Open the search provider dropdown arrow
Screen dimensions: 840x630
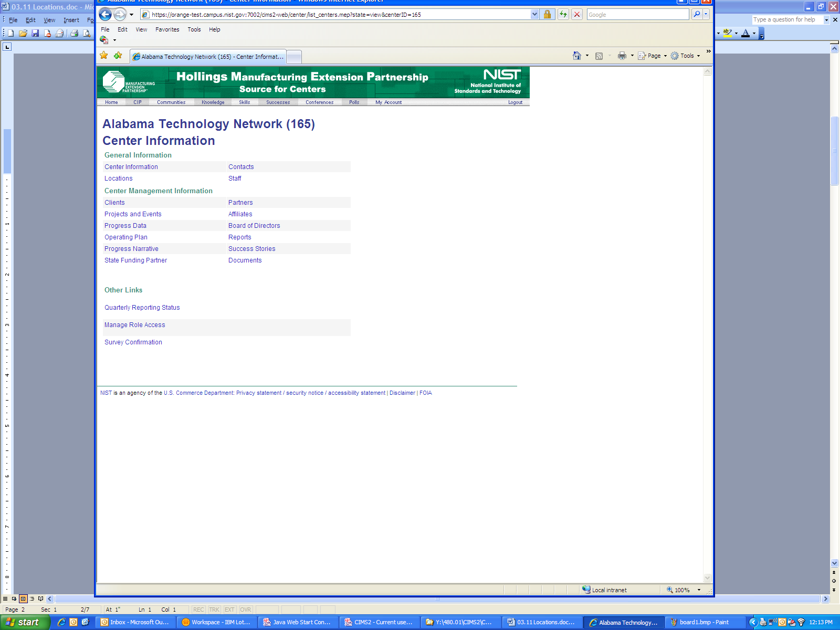pos(706,14)
